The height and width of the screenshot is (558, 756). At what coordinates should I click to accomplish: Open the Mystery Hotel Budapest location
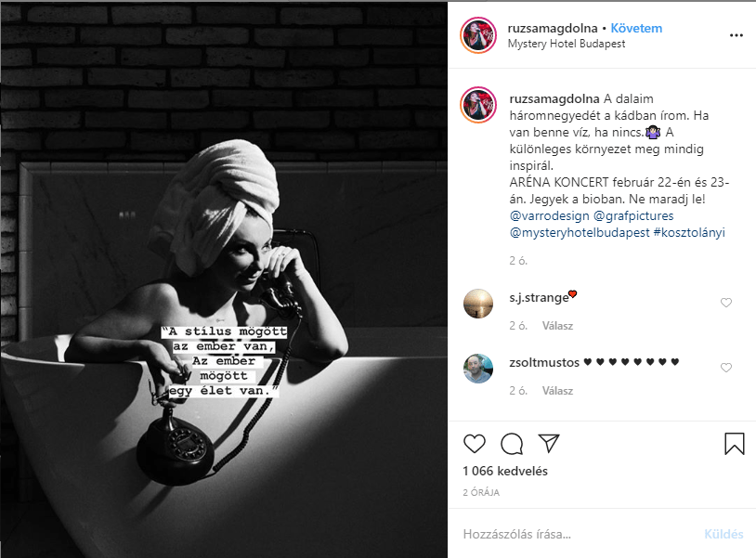[x=567, y=44]
